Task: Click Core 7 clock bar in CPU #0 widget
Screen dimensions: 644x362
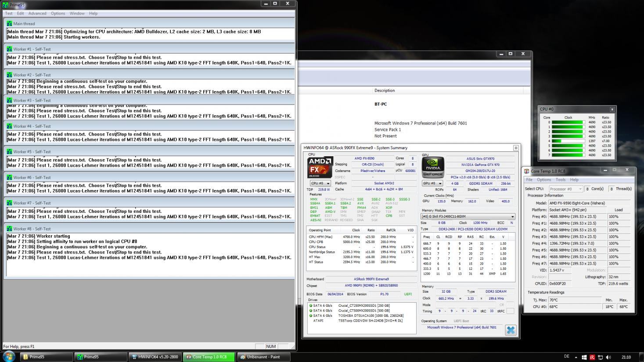Action: click(568, 155)
